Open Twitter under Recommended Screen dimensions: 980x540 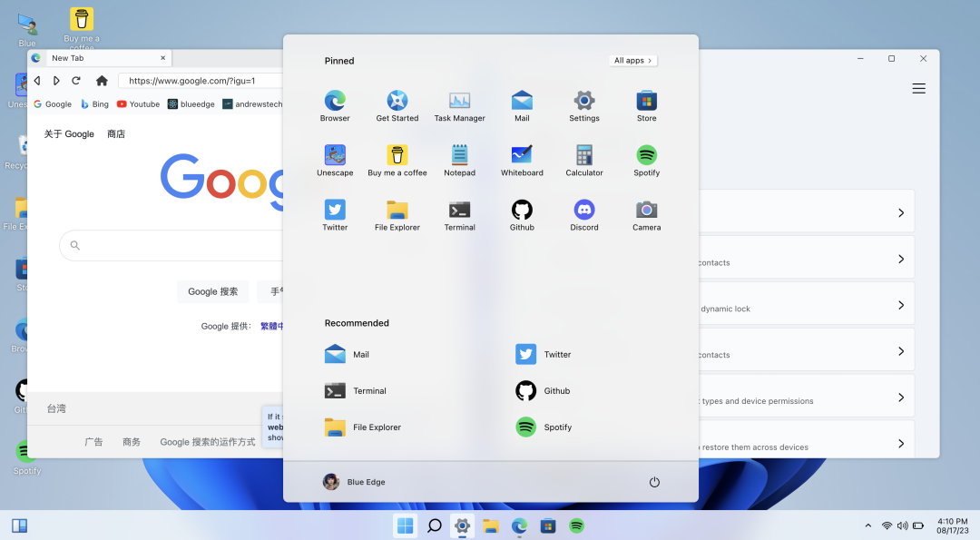pyautogui.click(x=544, y=354)
